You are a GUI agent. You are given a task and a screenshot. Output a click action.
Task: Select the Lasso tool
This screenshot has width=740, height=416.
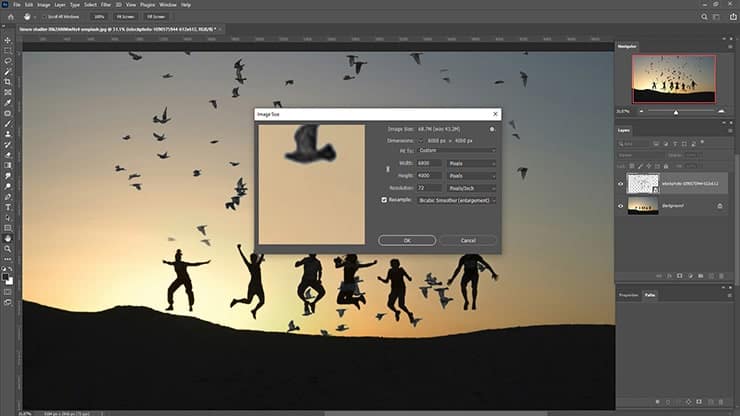pyautogui.click(x=8, y=61)
